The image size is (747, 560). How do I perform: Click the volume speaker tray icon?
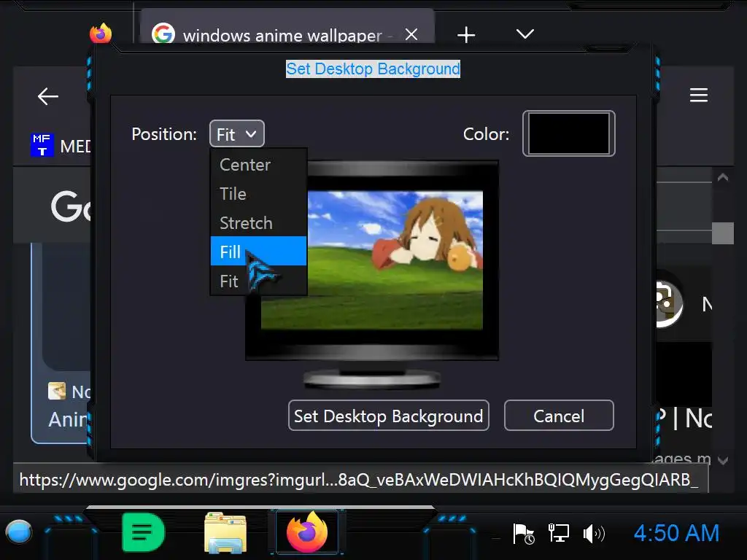click(x=594, y=533)
